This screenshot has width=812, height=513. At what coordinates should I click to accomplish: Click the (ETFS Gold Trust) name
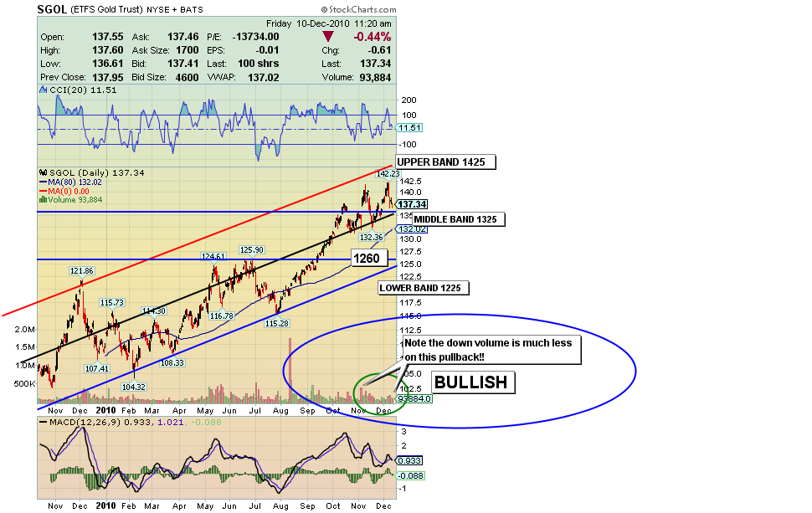106,9
